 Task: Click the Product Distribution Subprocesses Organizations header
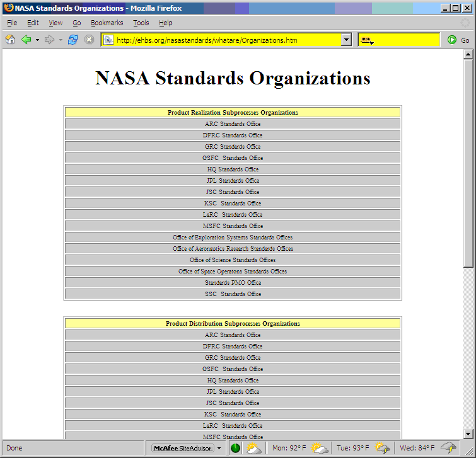[233, 324]
